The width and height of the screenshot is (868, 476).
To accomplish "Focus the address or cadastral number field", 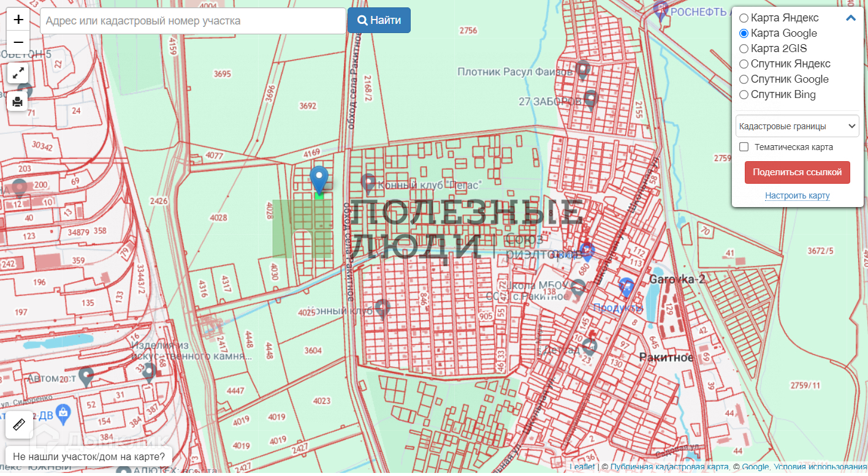I will (x=193, y=21).
